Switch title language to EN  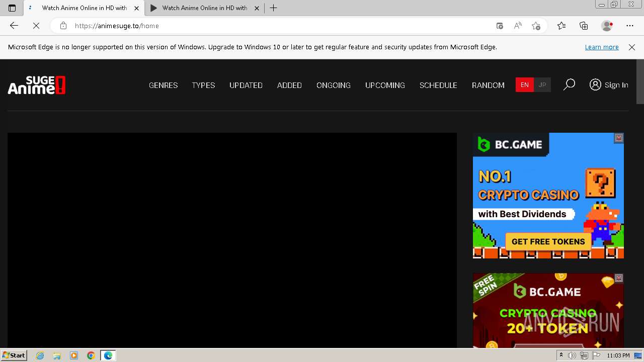[524, 85]
